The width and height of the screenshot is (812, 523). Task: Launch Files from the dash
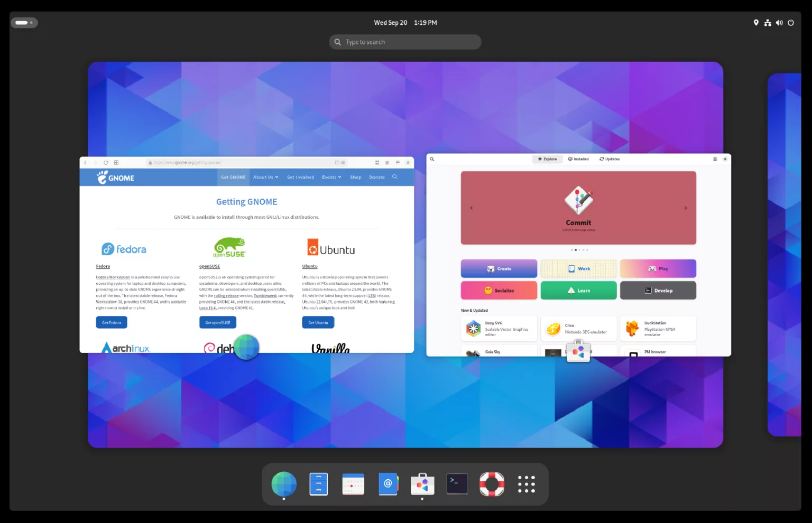click(319, 484)
